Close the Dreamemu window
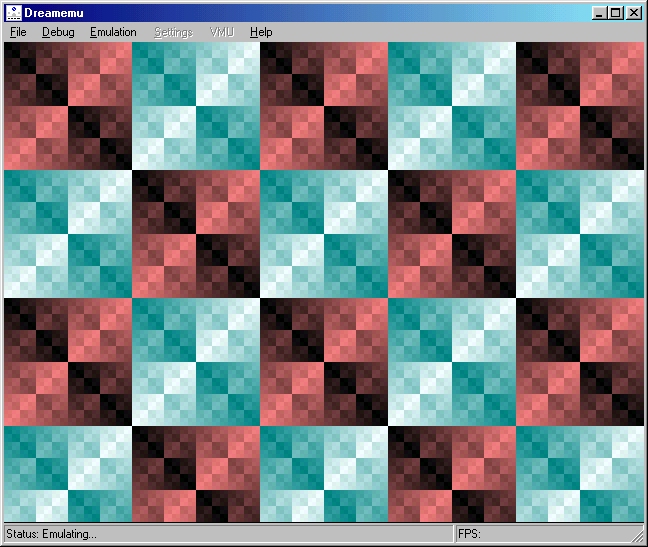The width and height of the screenshot is (648, 547). tap(634, 13)
